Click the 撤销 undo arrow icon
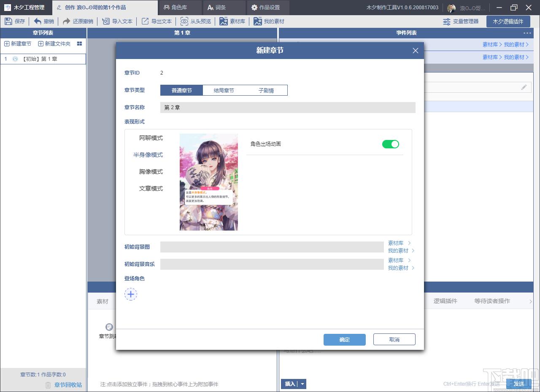Screen dimensions: 540x392 pos(38,21)
